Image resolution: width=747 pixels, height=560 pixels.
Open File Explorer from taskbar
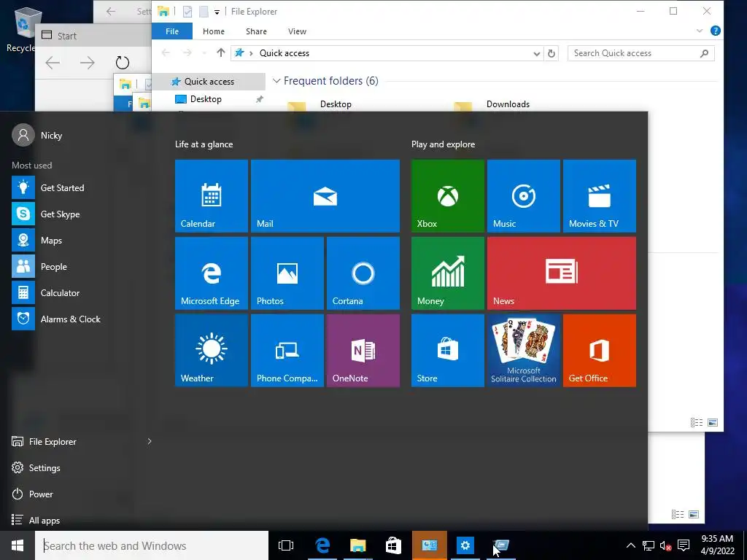(x=357, y=545)
